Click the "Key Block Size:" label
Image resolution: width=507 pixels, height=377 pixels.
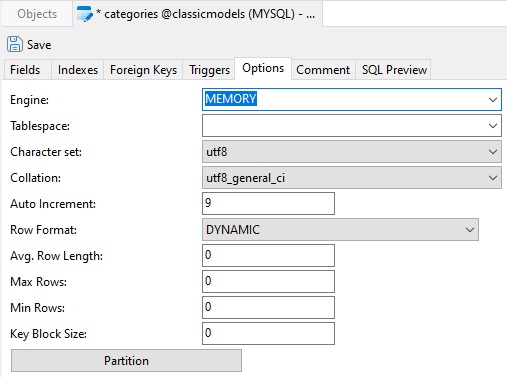point(49,334)
